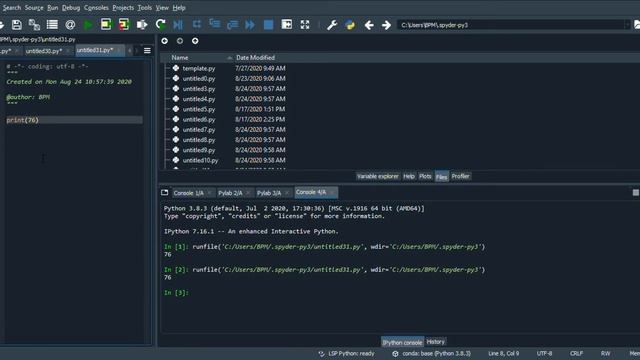This screenshot has width=640, height=360.
Task: Click the conda: base (Python 3.8.3) status entry
Action: click(x=431, y=353)
